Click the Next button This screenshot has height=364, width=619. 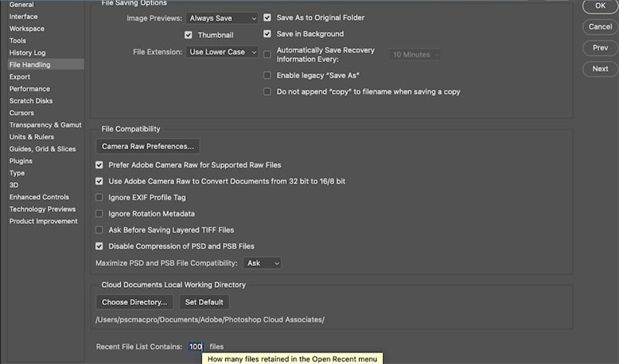point(600,69)
